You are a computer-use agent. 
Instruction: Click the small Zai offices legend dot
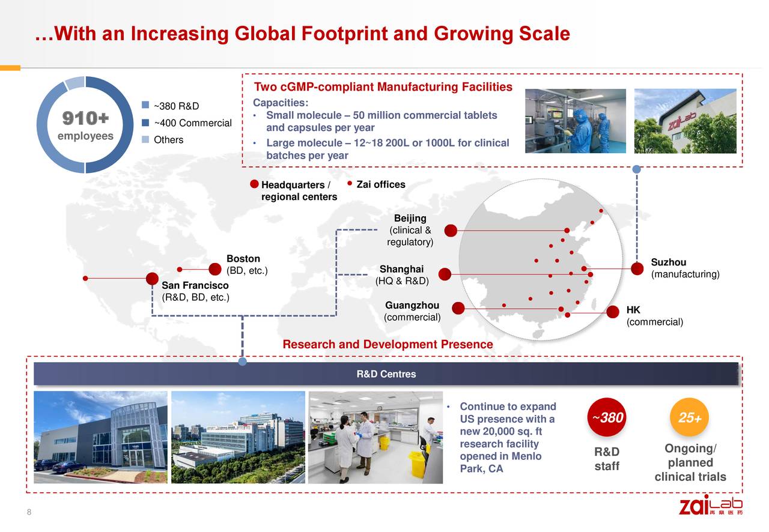pyautogui.click(x=350, y=184)
